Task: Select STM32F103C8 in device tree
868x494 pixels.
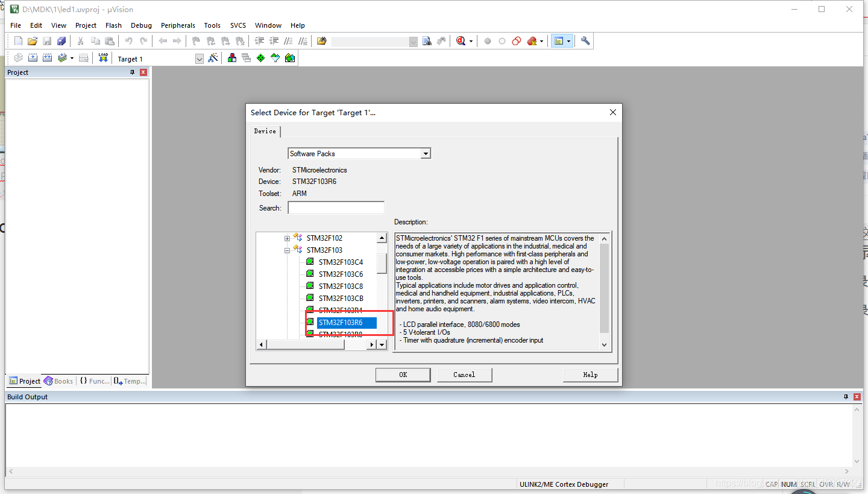Action: click(341, 287)
